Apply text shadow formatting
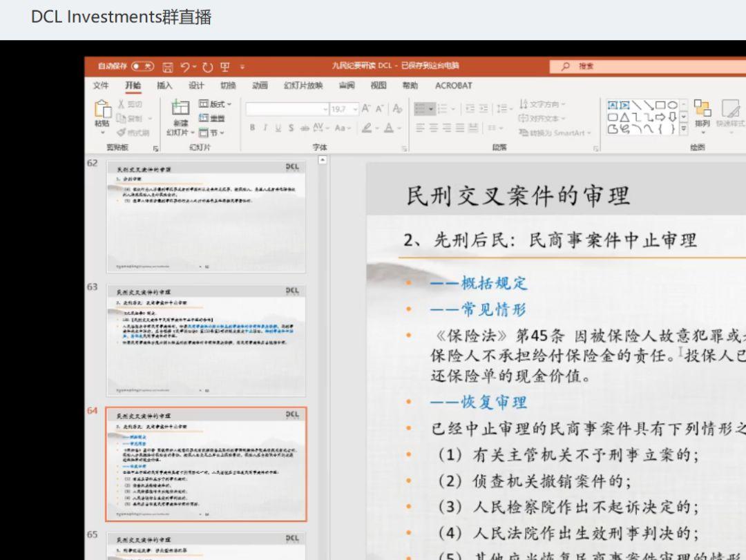This screenshot has width=746, height=560. [291, 128]
